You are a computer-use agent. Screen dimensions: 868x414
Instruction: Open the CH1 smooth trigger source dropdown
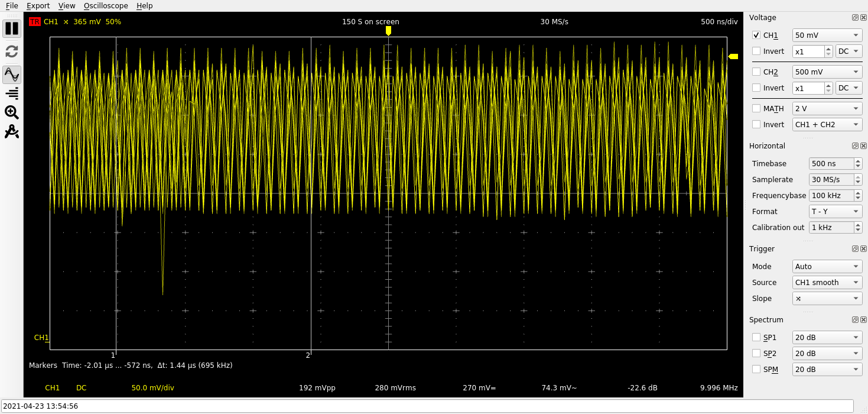click(827, 283)
